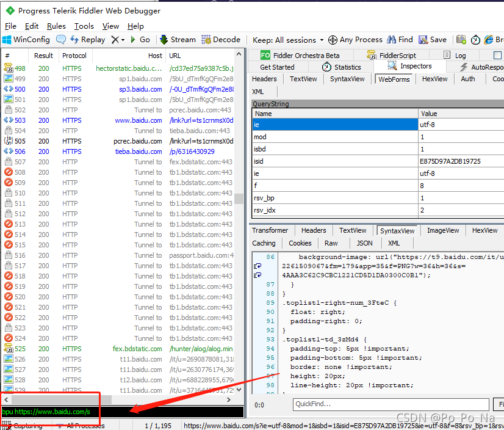This screenshot has width=504, height=430.
Task: Select response Cookies tab
Action: click(x=300, y=243)
